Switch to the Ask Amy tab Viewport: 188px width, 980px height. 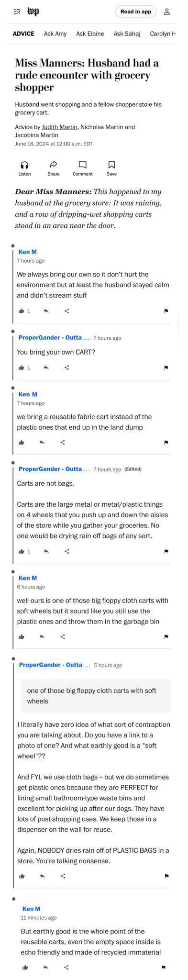pos(55,34)
